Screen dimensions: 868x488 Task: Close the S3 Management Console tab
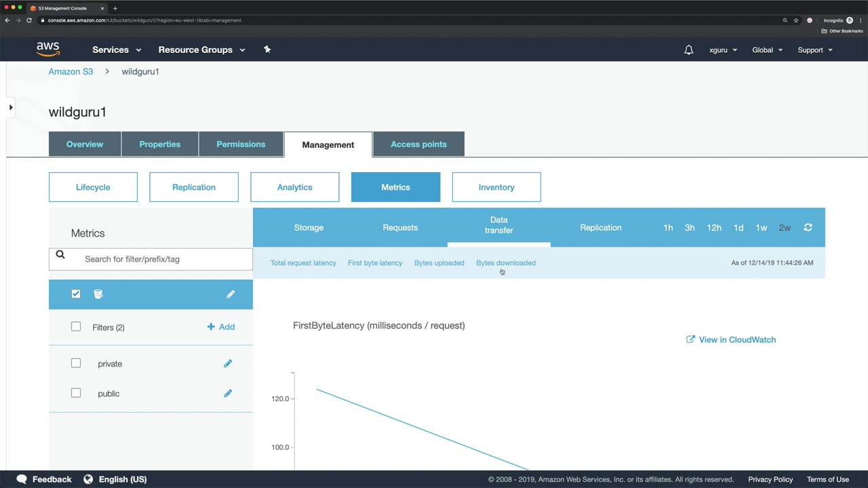tap(102, 8)
